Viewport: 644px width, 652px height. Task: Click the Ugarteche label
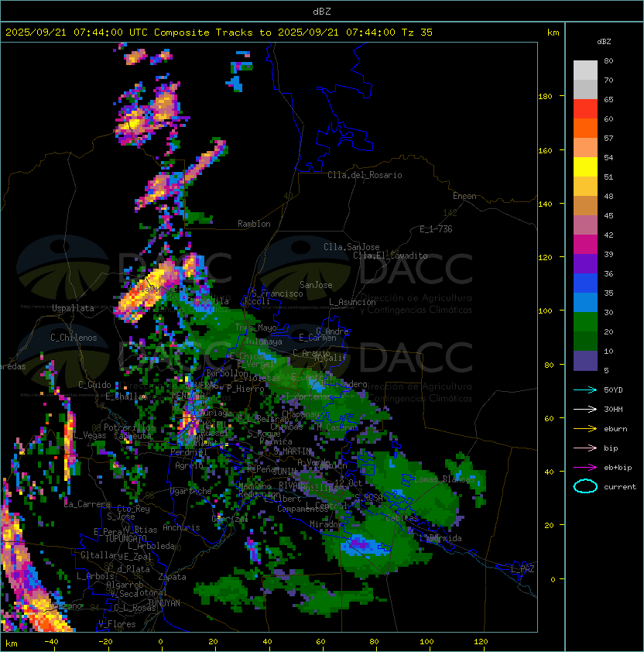click(x=191, y=492)
